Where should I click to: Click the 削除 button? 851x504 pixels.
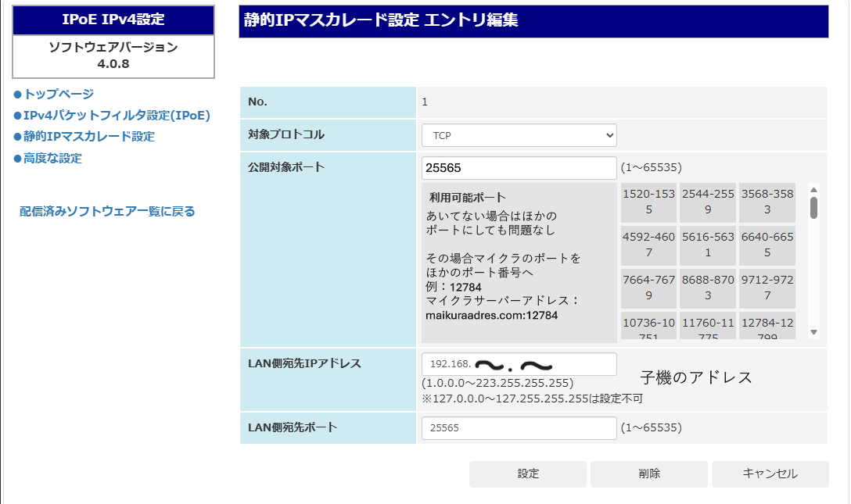pyautogui.click(x=649, y=474)
